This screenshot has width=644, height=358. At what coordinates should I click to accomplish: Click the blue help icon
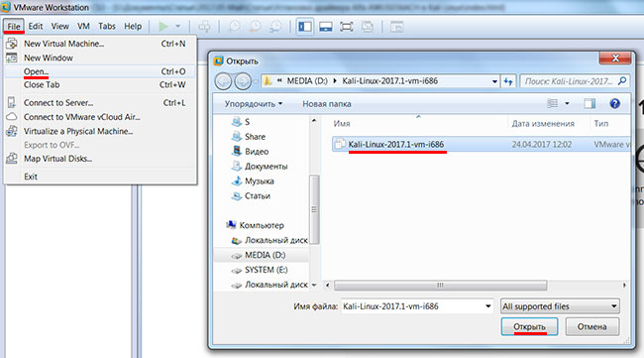click(x=614, y=103)
